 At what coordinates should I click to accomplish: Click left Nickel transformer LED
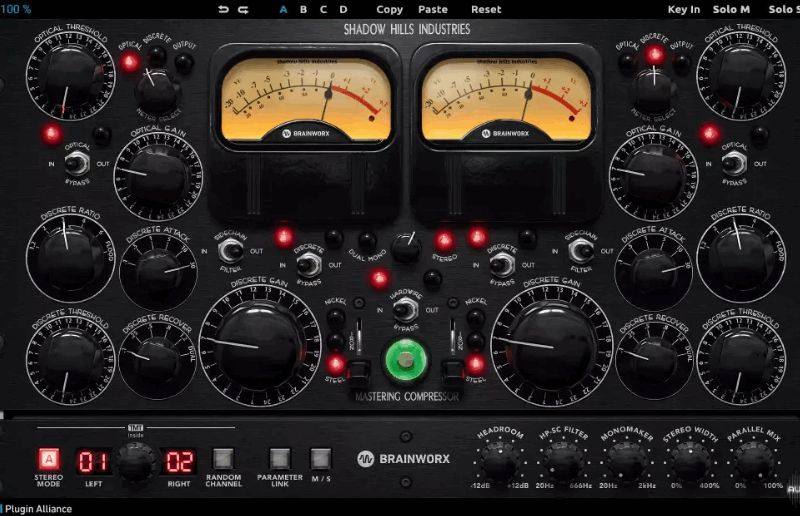336,318
